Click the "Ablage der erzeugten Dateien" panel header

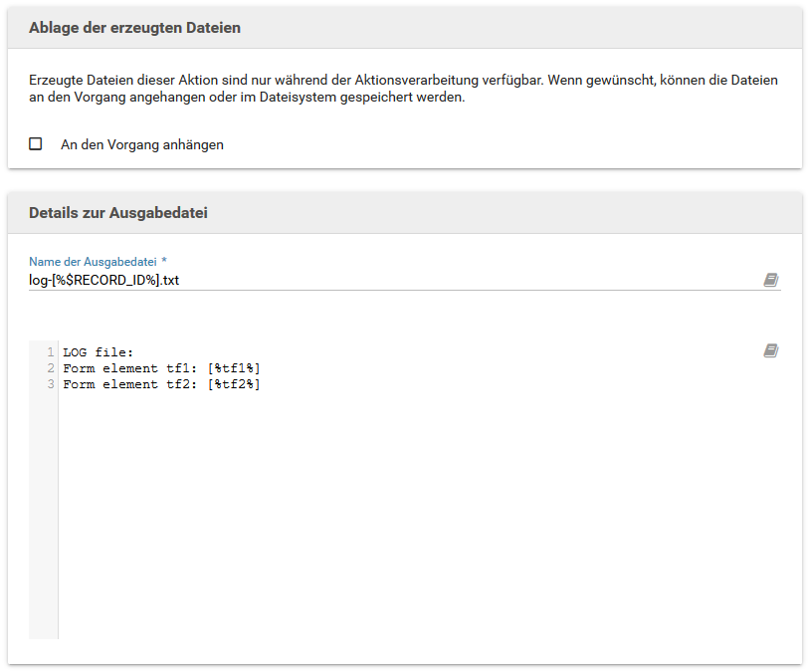click(134, 28)
